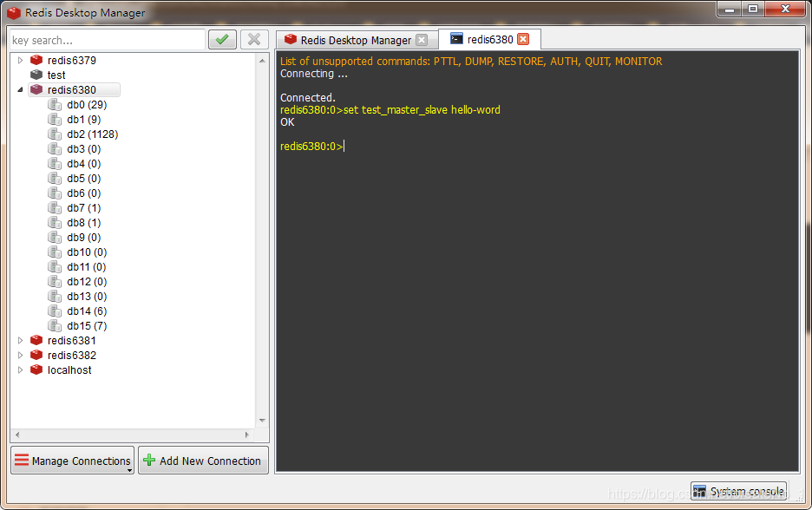Select database db14 (6)
Screen dimensions: 812x510
tap(87, 311)
